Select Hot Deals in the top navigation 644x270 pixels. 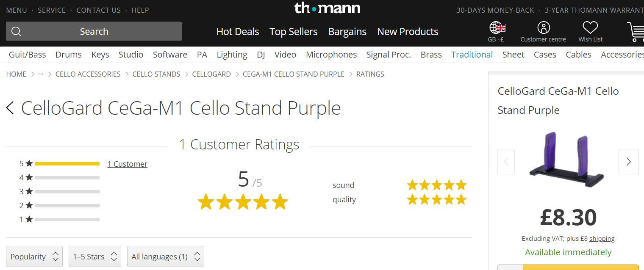pos(238,32)
